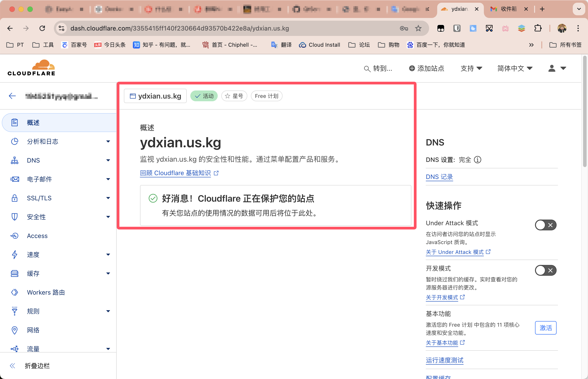
Task: Click the browser back button
Action: [10, 28]
